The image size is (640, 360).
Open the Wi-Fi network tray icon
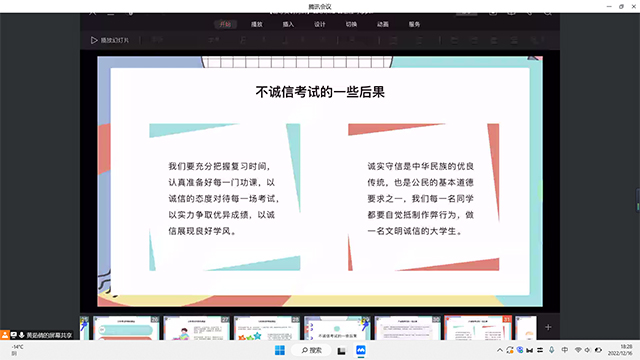click(578, 350)
